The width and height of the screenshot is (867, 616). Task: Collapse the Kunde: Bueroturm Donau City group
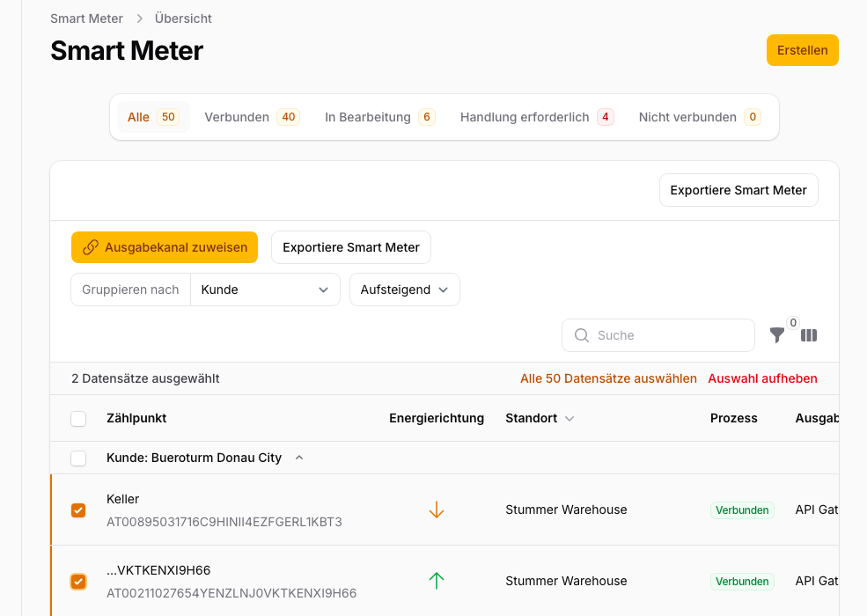(x=298, y=458)
